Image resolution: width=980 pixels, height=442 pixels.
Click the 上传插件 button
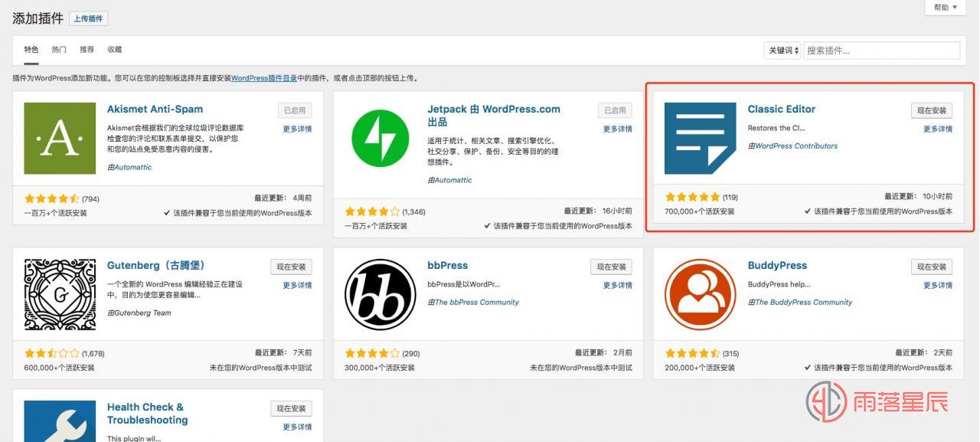coord(88,18)
